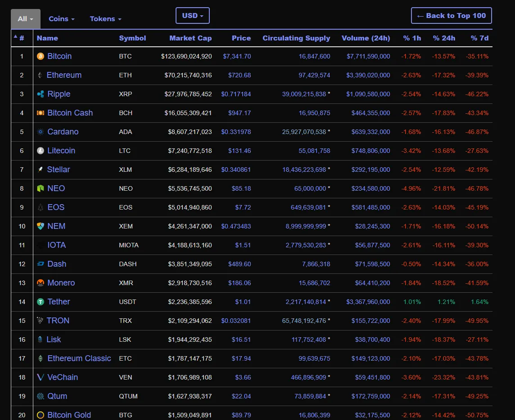Screen dimensions: 515x420
Task: Click the Cardano logo icon
Action: coord(41,132)
